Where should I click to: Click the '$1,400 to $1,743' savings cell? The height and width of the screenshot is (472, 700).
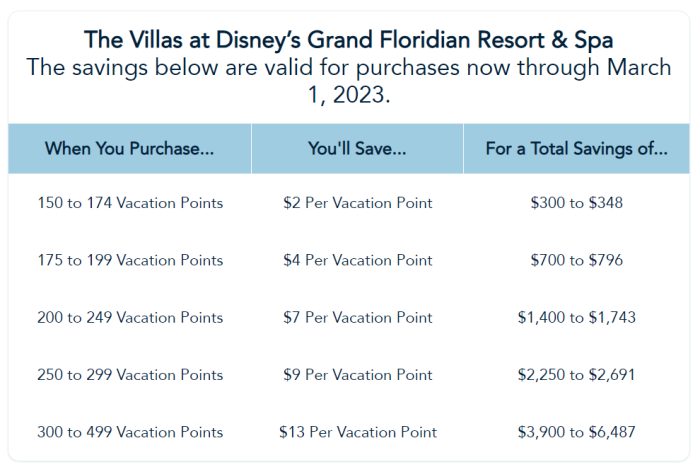pyautogui.click(x=576, y=317)
